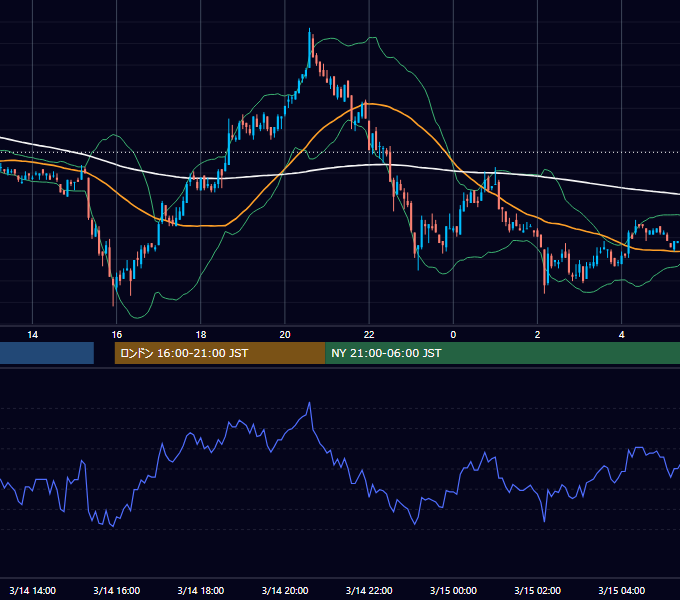Click the 16 hour axis label
This screenshot has height=600, width=680.
[x=117, y=335]
